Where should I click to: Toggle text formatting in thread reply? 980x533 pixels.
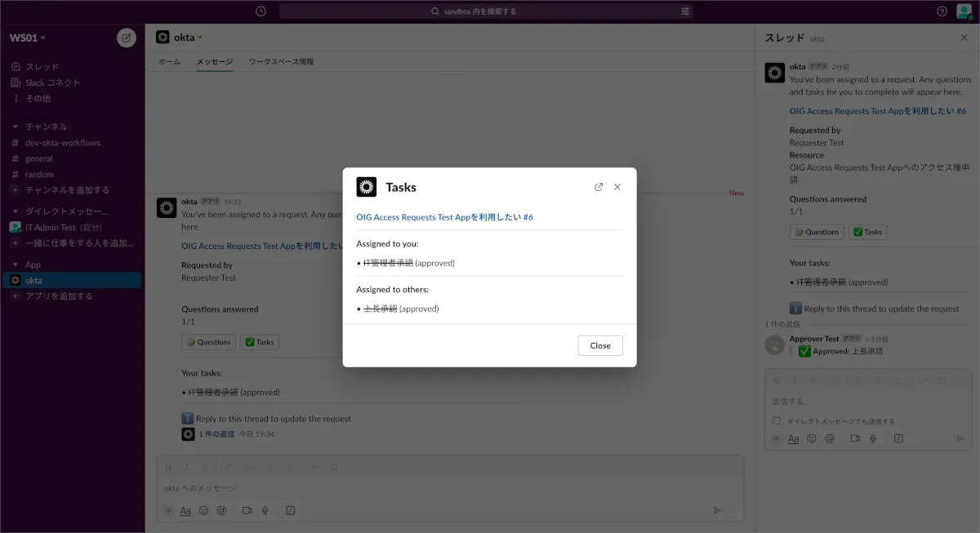793,438
